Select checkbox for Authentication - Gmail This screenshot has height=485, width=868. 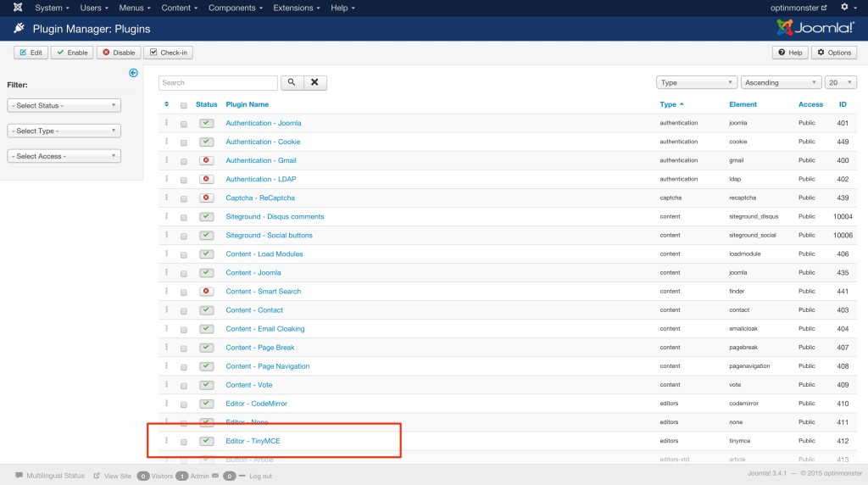pos(184,162)
